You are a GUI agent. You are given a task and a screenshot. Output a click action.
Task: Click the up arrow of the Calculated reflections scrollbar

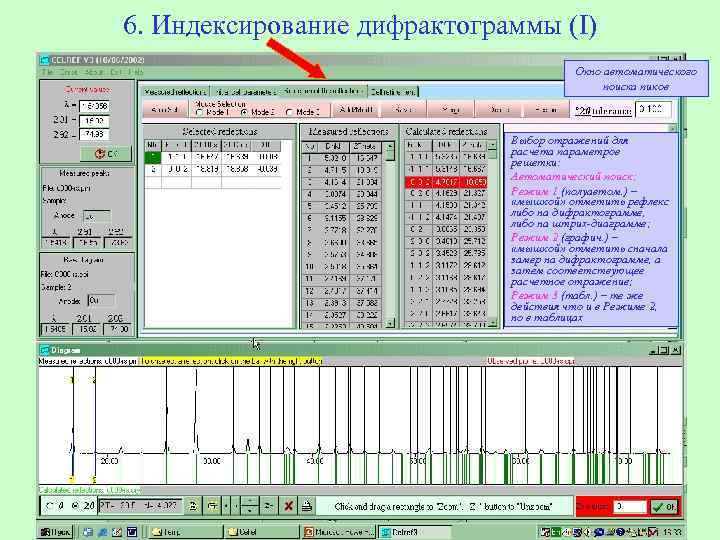(x=492, y=146)
